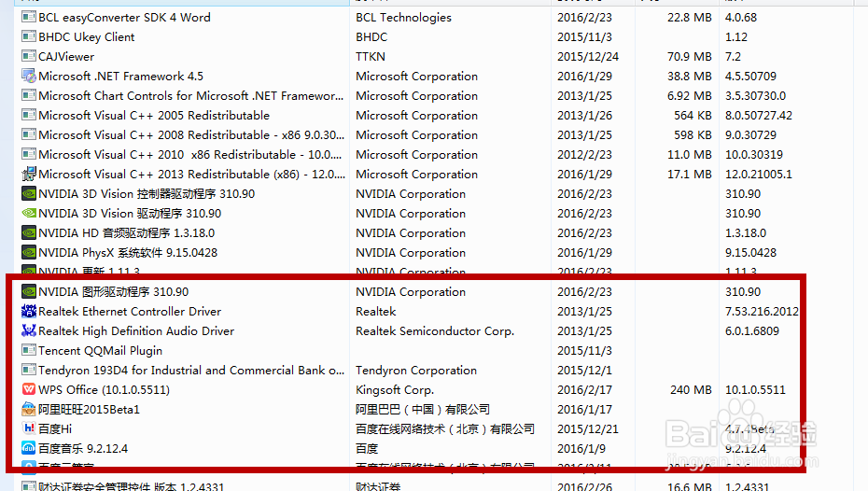The width and height of the screenshot is (868, 491).
Task: Select the Tencent QQMail Plugin entry
Action: coord(100,351)
